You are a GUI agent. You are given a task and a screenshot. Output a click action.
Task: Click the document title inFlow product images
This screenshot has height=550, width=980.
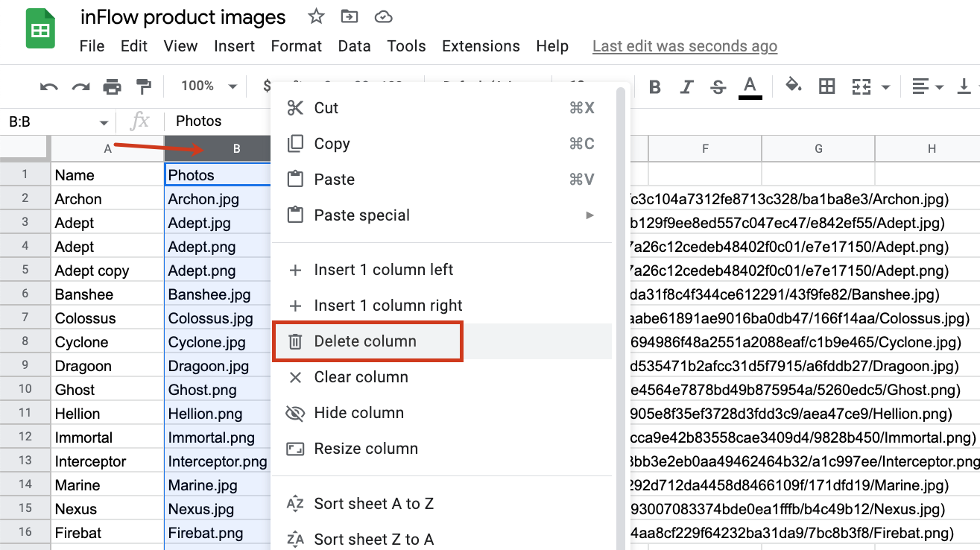[x=183, y=17]
